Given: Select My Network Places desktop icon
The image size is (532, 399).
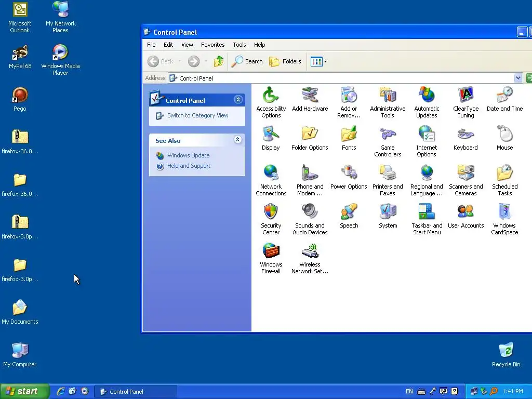Looking at the screenshot, I should pyautogui.click(x=60, y=17).
